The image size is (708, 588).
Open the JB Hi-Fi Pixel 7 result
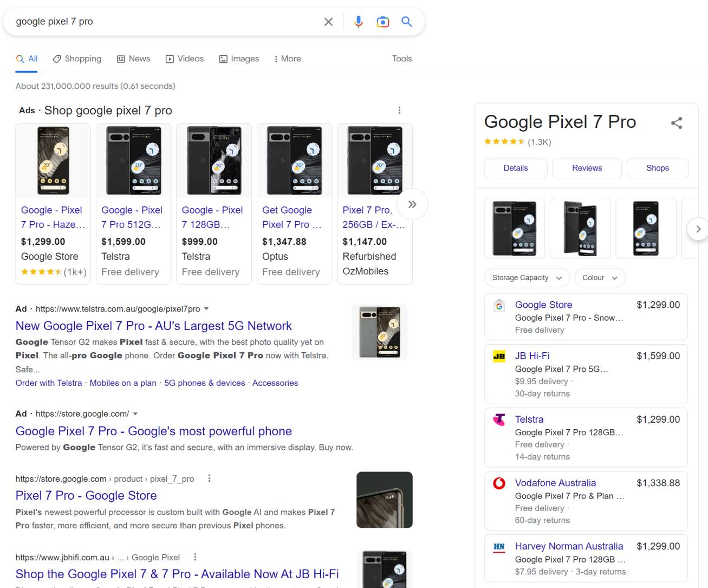177,574
